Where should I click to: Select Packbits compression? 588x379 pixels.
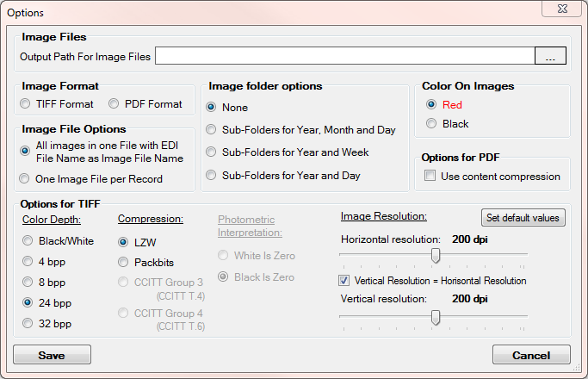[124, 262]
